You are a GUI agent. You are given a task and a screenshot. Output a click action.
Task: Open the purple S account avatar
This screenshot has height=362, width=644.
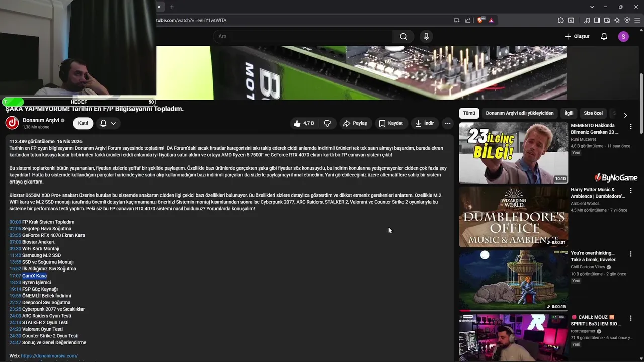pos(623,36)
